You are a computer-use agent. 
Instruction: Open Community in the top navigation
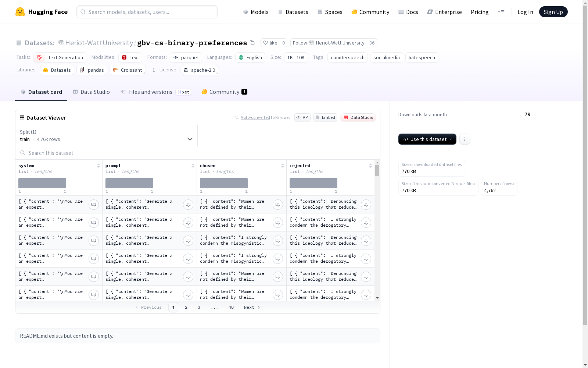tap(370, 12)
